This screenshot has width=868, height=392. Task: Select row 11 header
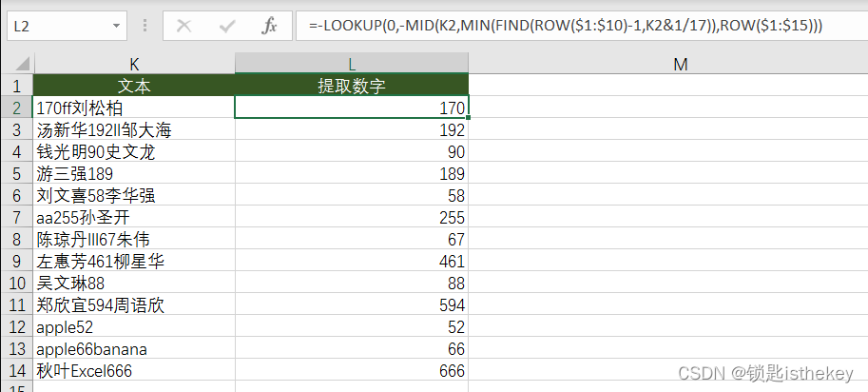16,304
